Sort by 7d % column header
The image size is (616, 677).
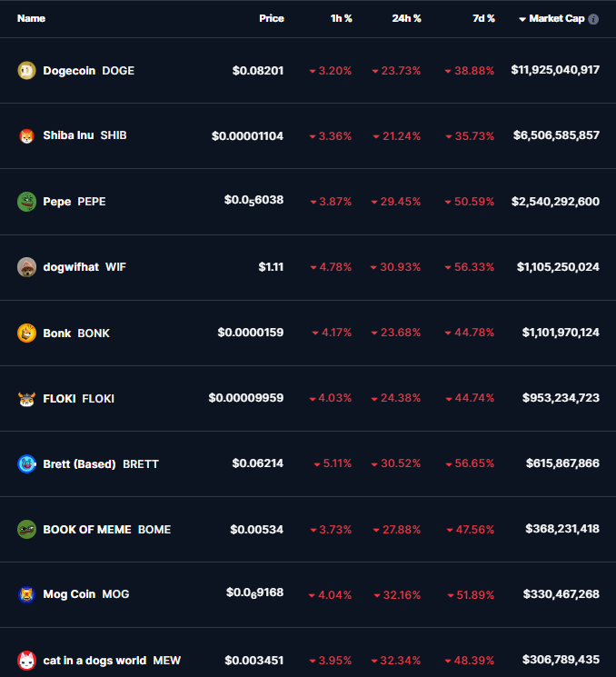tap(483, 18)
